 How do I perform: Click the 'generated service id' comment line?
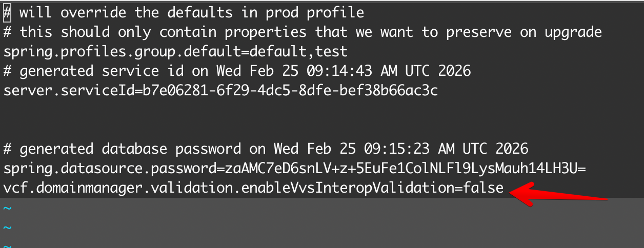click(x=236, y=71)
